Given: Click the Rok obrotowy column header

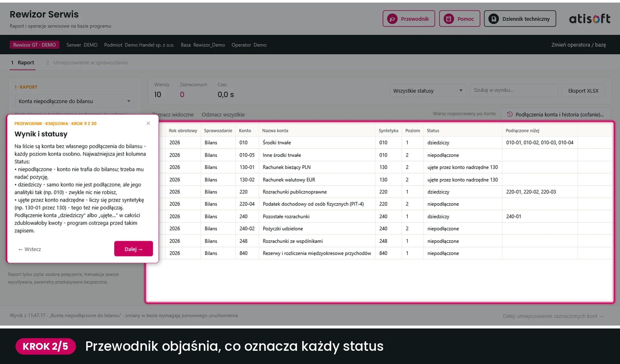Looking at the screenshot, I should [x=183, y=130].
